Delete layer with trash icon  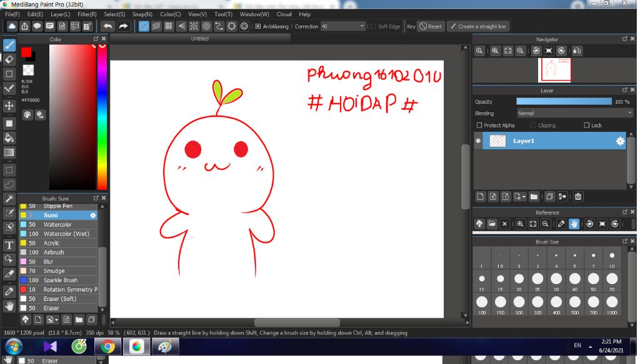coord(578,197)
